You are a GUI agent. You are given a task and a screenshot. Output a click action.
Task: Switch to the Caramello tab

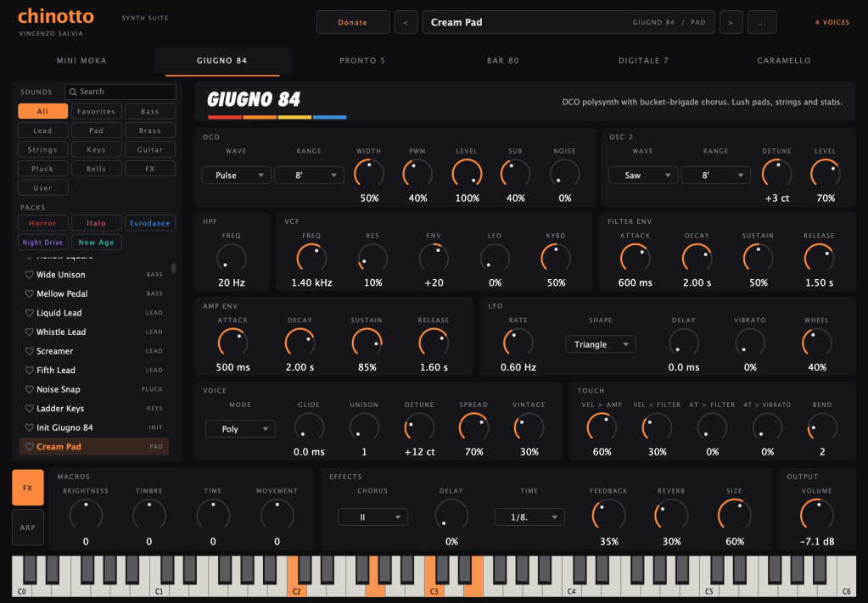(784, 61)
